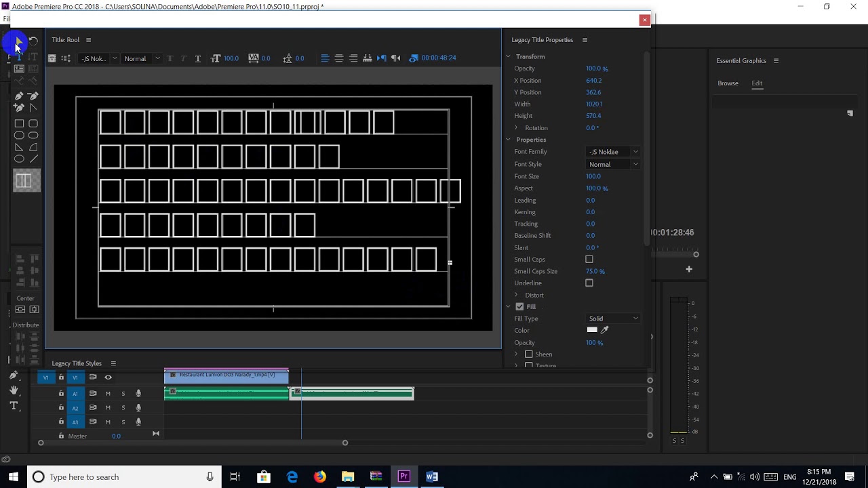Select the Delete Anchor Point tool
The image size is (868, 488).
coord(33,96)
